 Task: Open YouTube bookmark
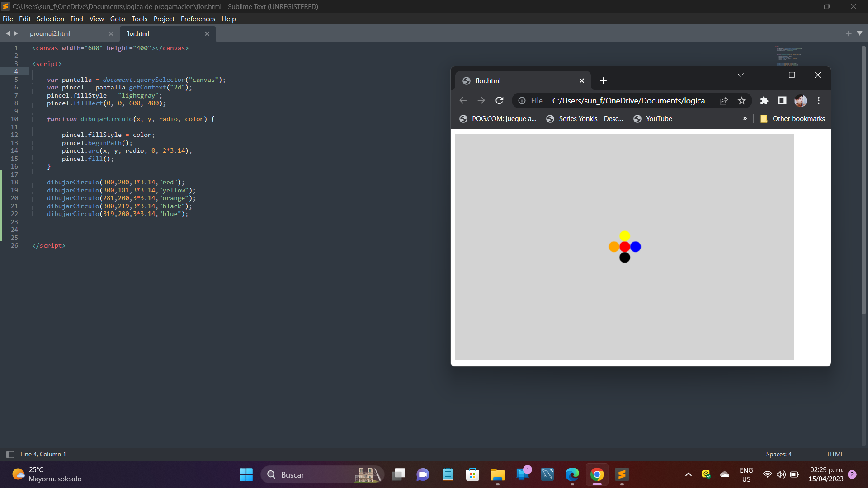[x=653, y=119]
